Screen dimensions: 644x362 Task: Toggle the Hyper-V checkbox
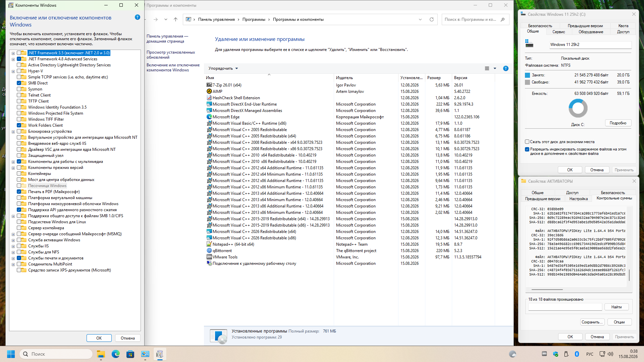(x=19, y=71)
